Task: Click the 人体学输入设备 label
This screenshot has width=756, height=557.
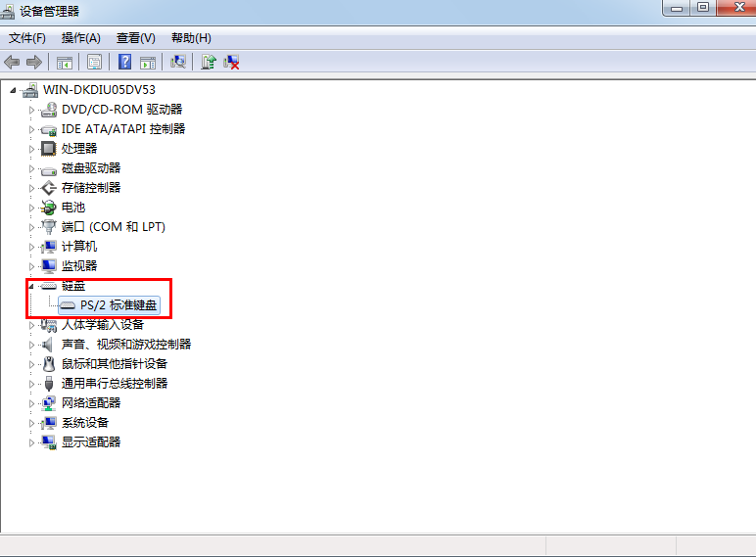Action: pyautogui.click(x=103, y=325)
